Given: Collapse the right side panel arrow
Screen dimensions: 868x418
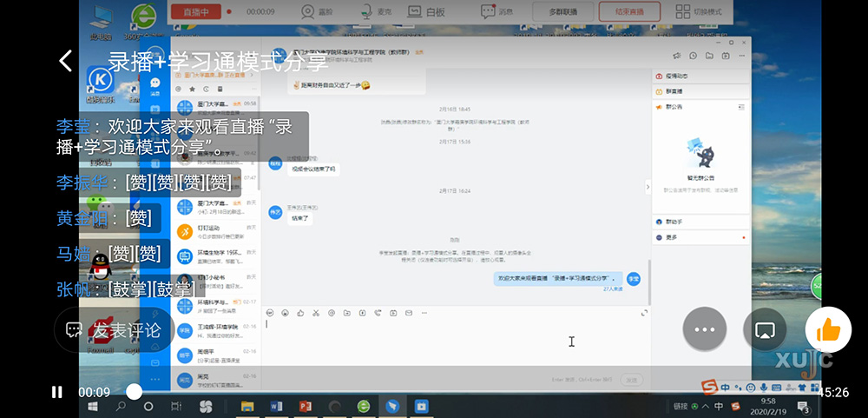Looking at the screenshot, I should click(x=647, y=186).
